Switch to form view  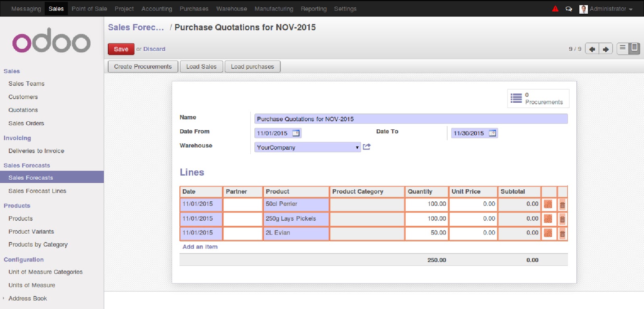(634, 48)
